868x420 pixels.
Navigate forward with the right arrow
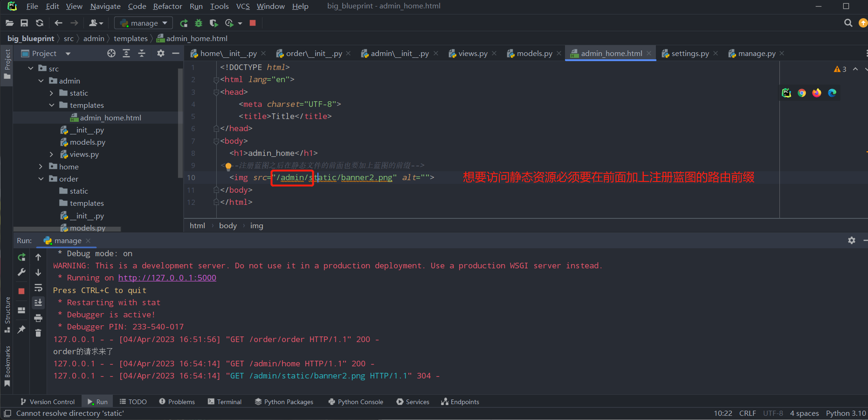click(74, 23)
